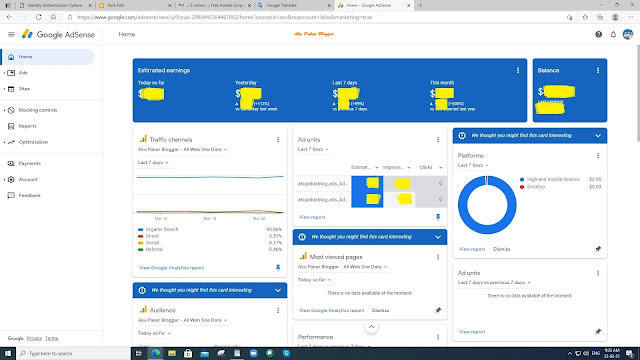This screenshot has width=640, height=360.
Task: Open the 'vs previous 7 days' Ad units card options menu
Action: (x=598, y=273)
